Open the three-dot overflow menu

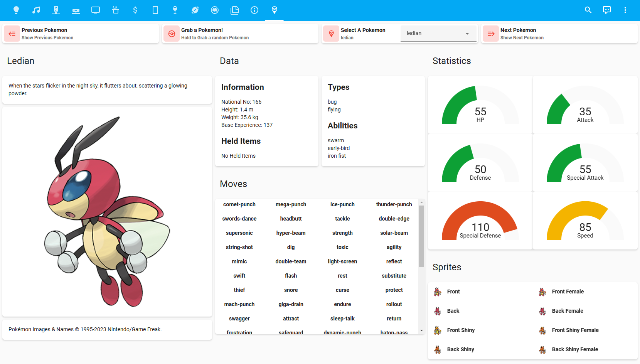tap(625, 10)
